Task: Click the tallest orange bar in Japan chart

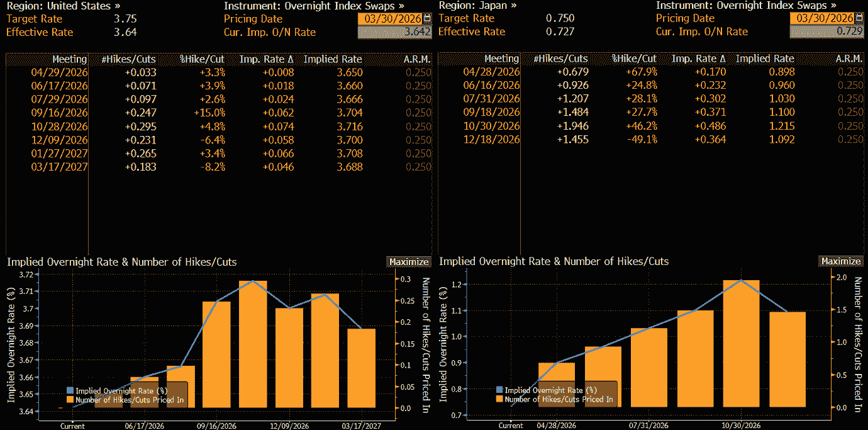Action: (742, 343)
